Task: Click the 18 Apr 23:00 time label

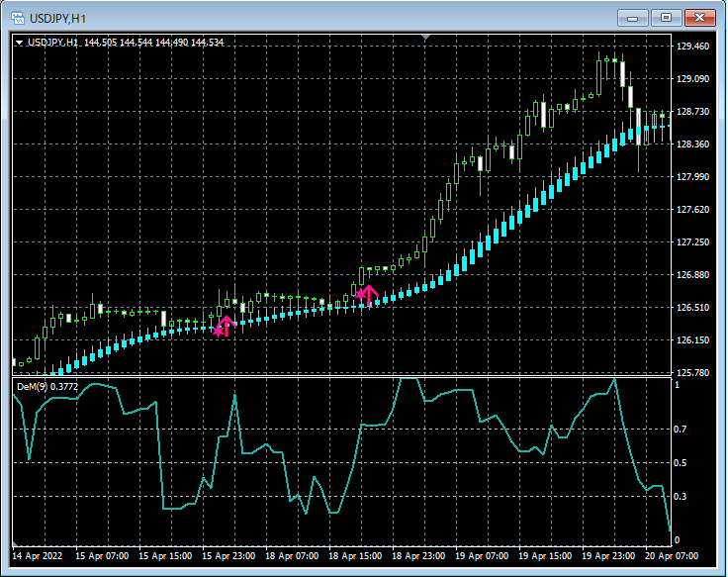Action: tap(418, 555)
